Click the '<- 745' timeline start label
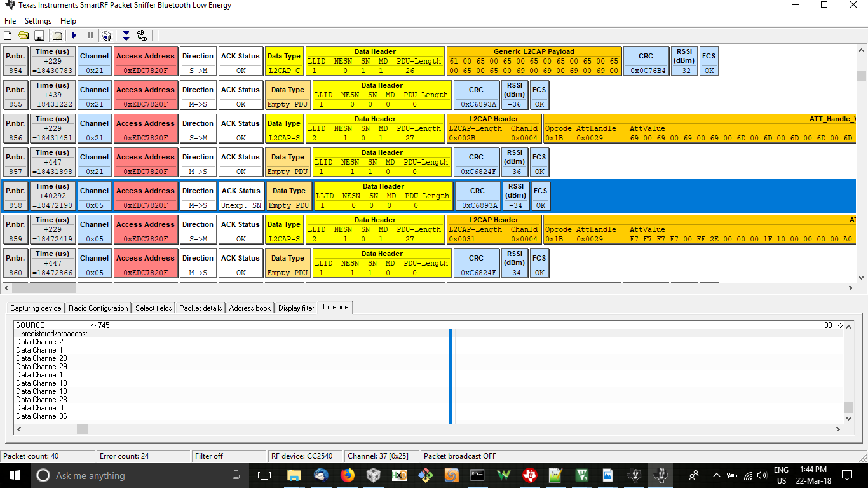The height and width of the screenshot is (488, 868). coord(100,325)
